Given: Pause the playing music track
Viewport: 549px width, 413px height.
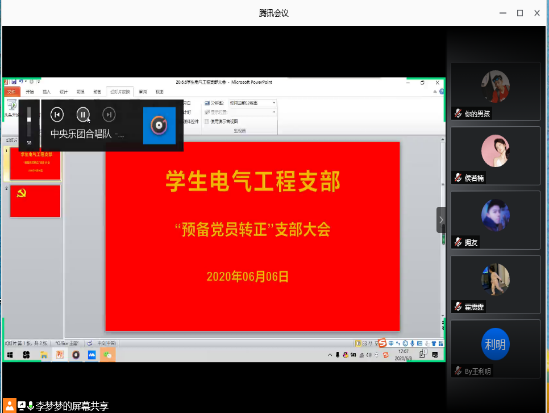Looking at the screenshot, I should coord(83,114).
